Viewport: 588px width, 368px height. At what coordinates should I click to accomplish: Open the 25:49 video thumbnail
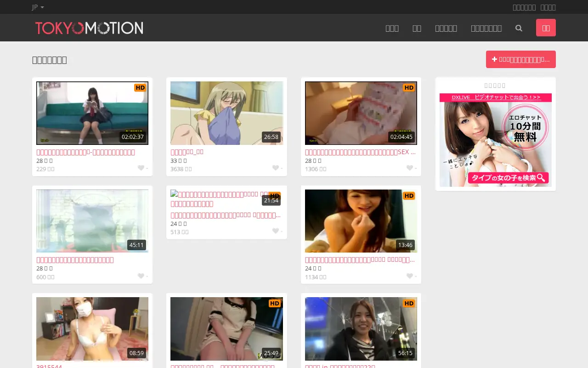(x=226, y=329)
